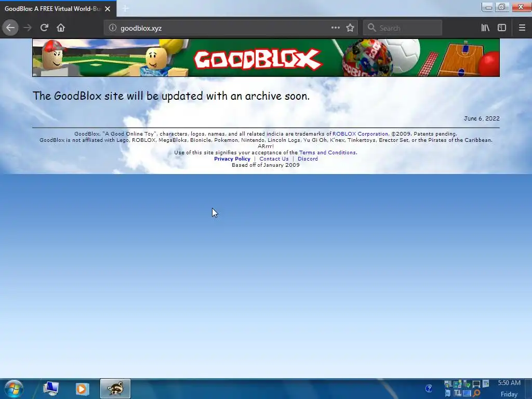Click the forward navigation arrow
This screenshot has height=399, width=532.
(28, 28)
